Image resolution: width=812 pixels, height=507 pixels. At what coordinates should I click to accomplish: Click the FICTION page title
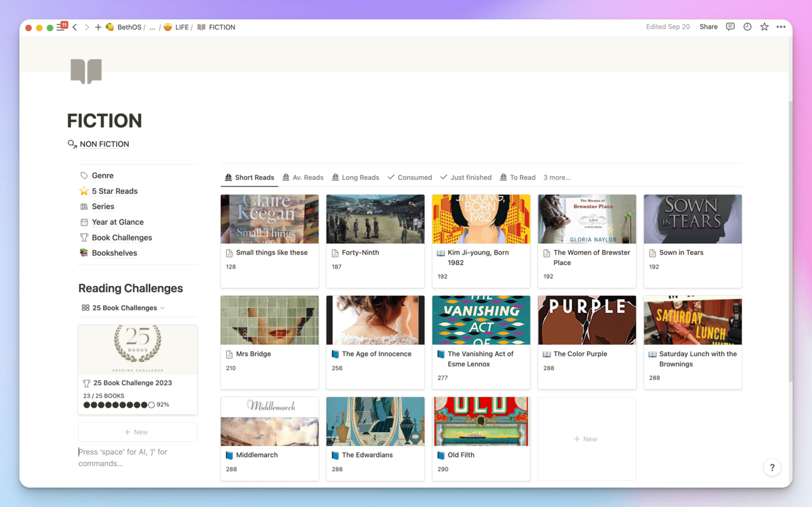click(x=104, y=121)
